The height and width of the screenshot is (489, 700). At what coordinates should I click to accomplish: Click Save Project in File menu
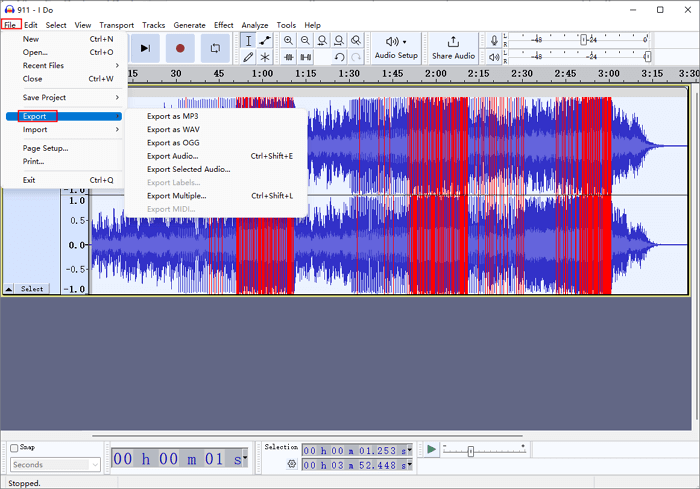(45, 97)
